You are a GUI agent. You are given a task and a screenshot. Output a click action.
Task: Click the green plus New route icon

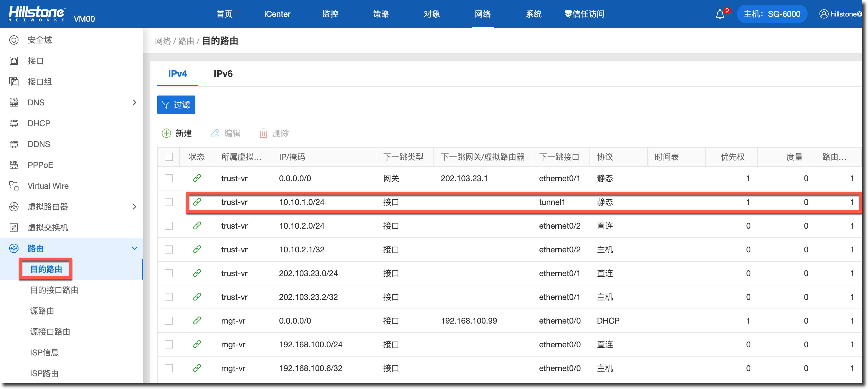166,133
